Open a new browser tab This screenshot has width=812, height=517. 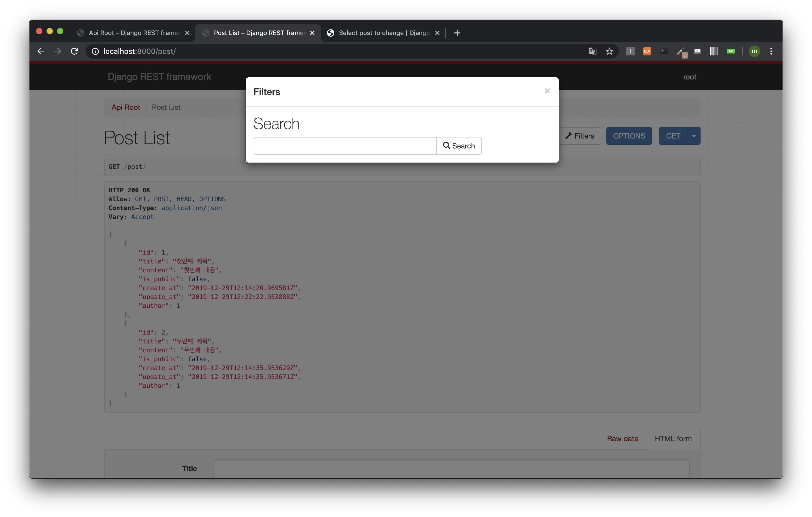coord(457,33)
